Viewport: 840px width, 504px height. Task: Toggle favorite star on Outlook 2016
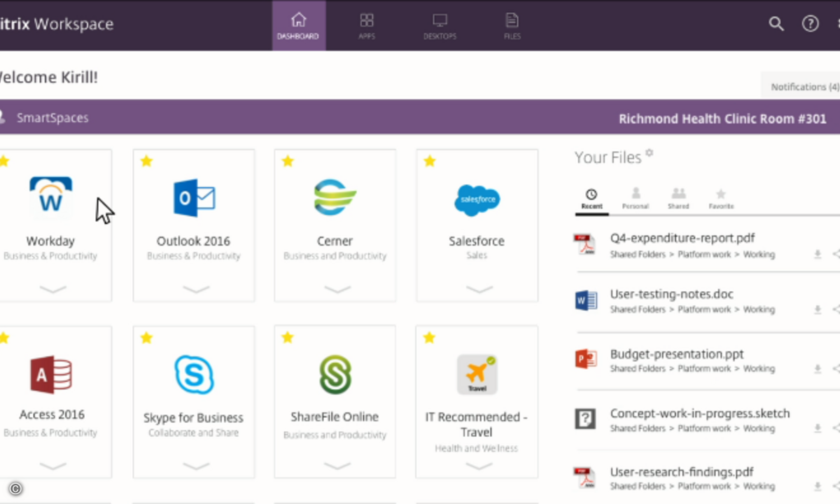146,162
